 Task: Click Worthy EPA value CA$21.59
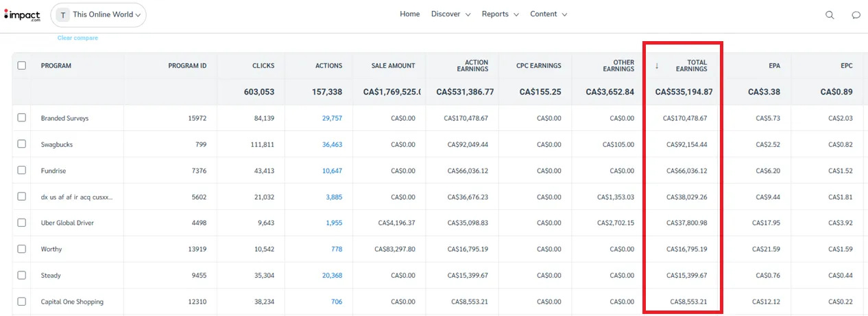coord(766,250)
